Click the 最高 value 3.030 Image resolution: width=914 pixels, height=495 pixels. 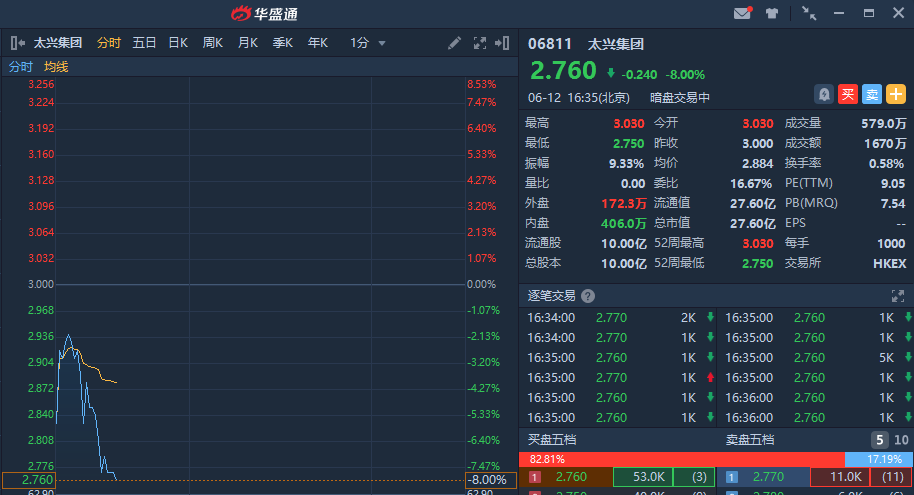(x=628, y=123)
